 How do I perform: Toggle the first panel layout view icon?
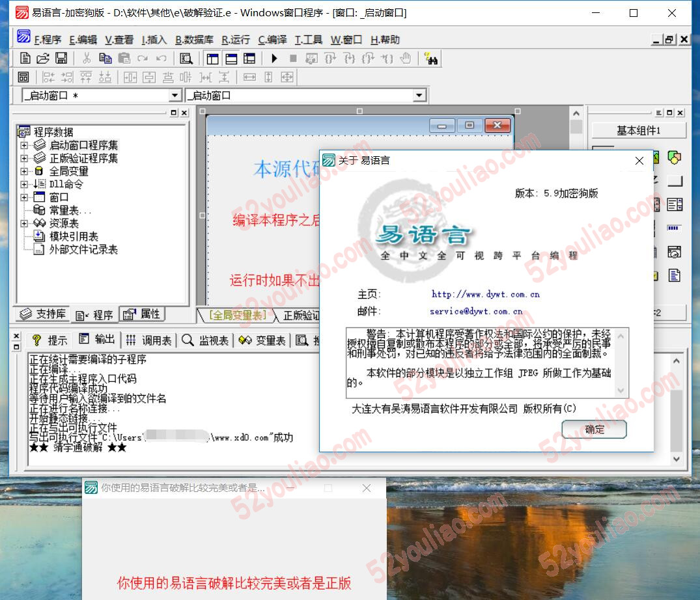(212, 59)
